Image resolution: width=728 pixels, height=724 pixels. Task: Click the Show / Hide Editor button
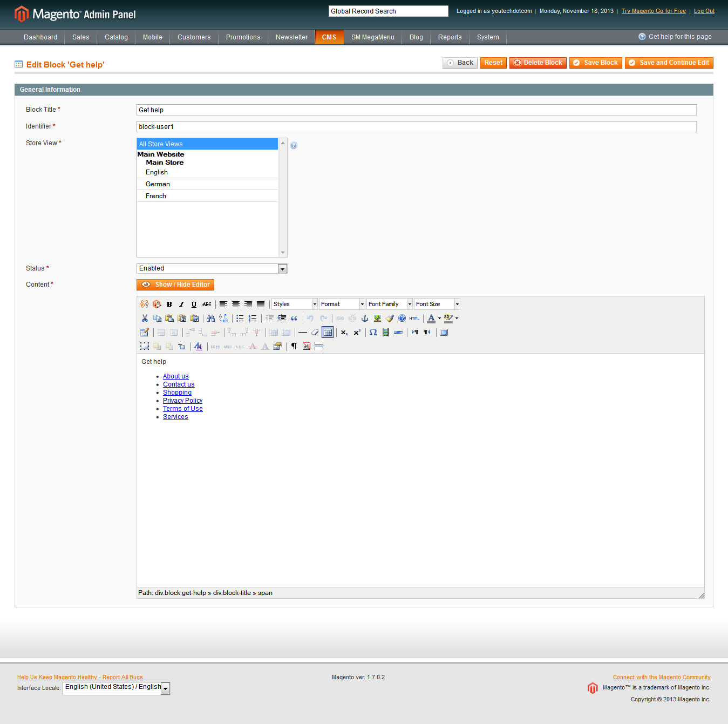point(175,285)
